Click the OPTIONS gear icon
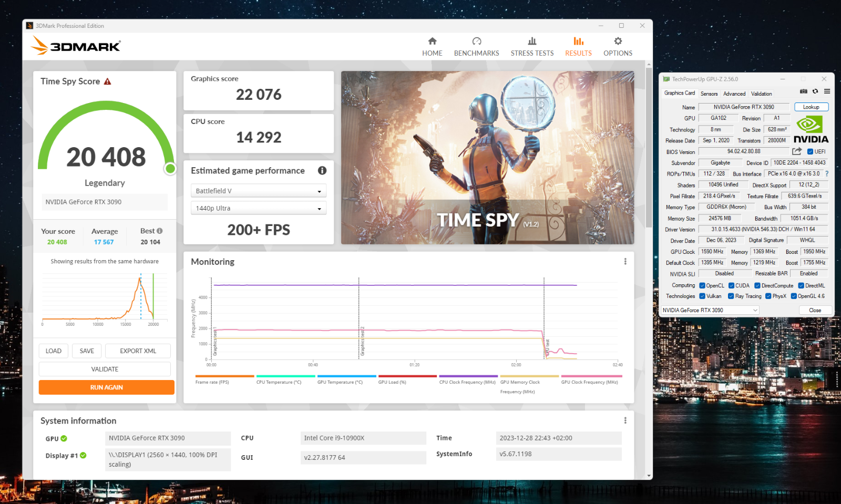This screenshot has height=504, width=841. [618, 41]
